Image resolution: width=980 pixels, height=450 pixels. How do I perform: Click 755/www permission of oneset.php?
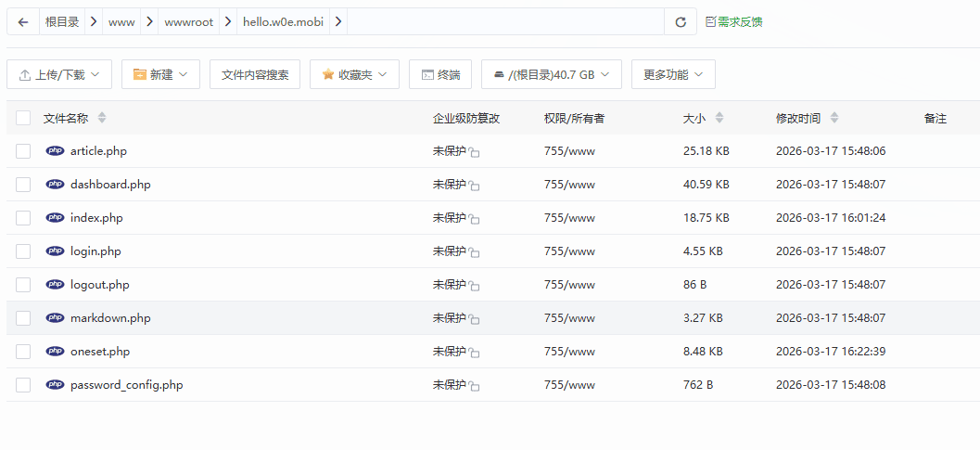(x=569, y=351)
